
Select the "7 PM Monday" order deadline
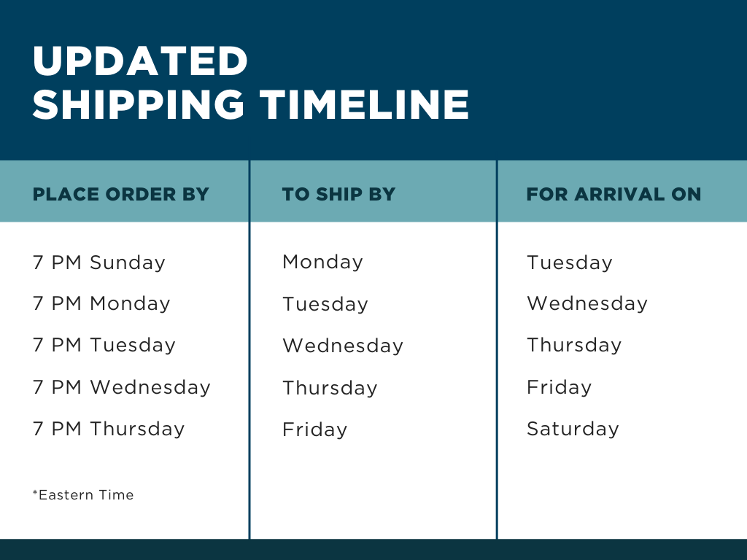point(101,303)
